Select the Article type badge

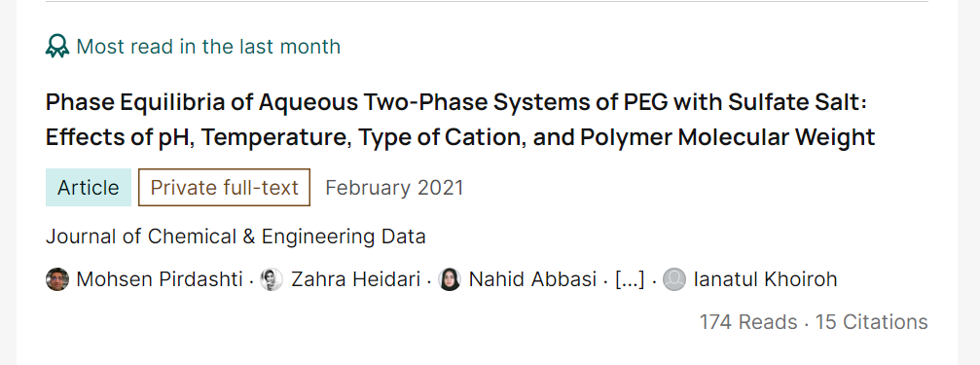pyautogui.click(x=89, y=188)
